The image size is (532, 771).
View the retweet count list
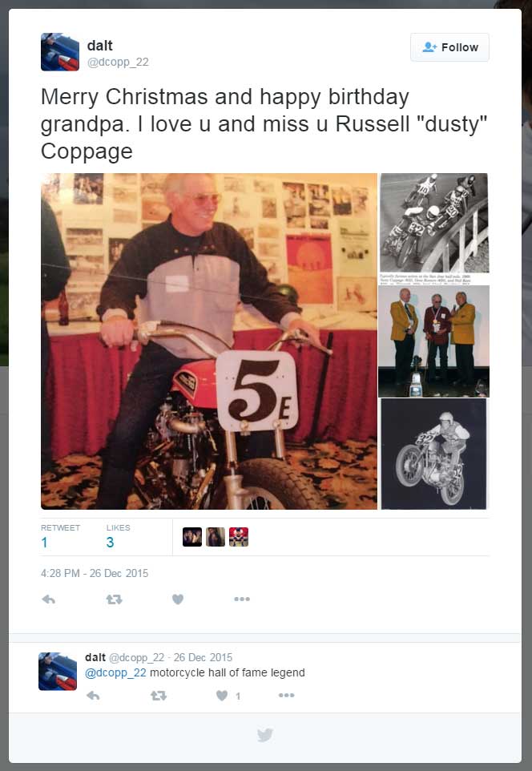pos(60,536)
